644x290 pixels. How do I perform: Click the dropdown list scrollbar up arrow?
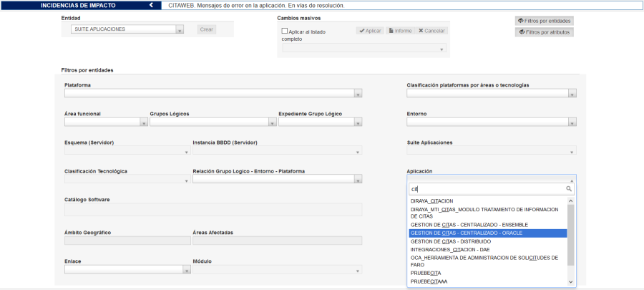(x=570, y=201)
